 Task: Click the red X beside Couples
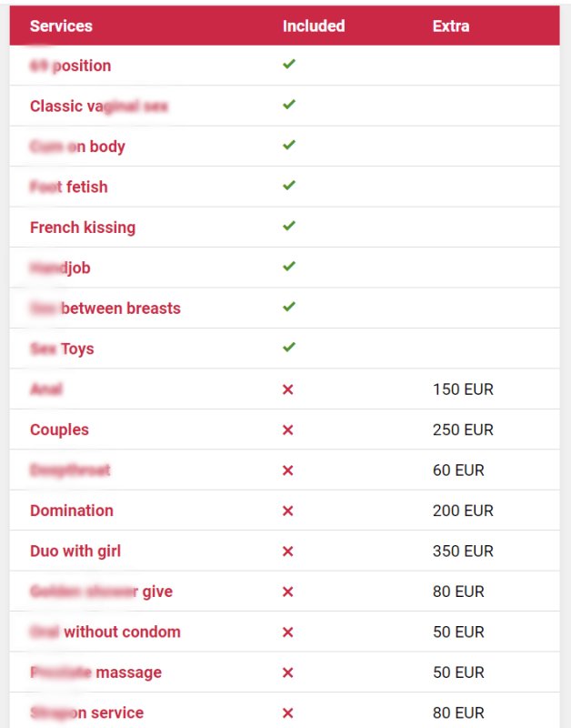click(x=288, y=430)
